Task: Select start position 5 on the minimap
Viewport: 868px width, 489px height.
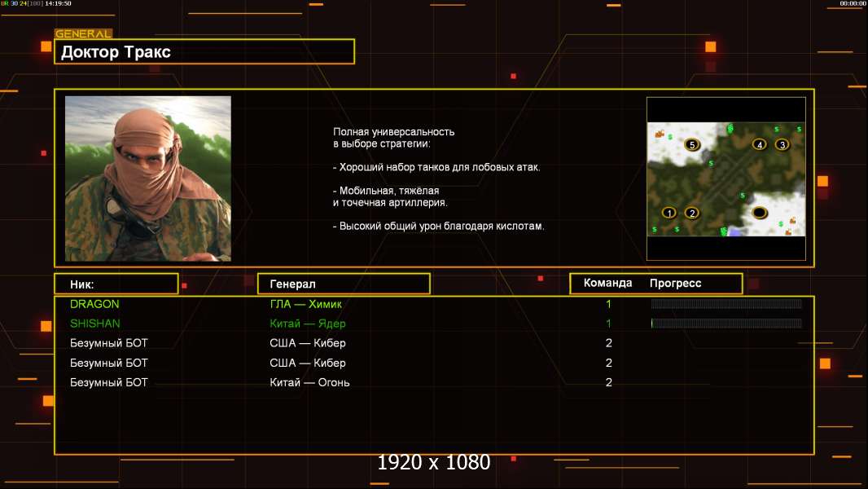Action: click(x=691, y=144)
